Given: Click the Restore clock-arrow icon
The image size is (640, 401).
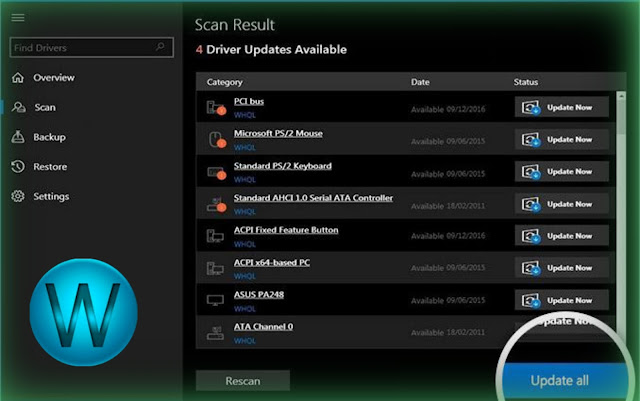Looking at the screenshot, I should pos(18,167).
